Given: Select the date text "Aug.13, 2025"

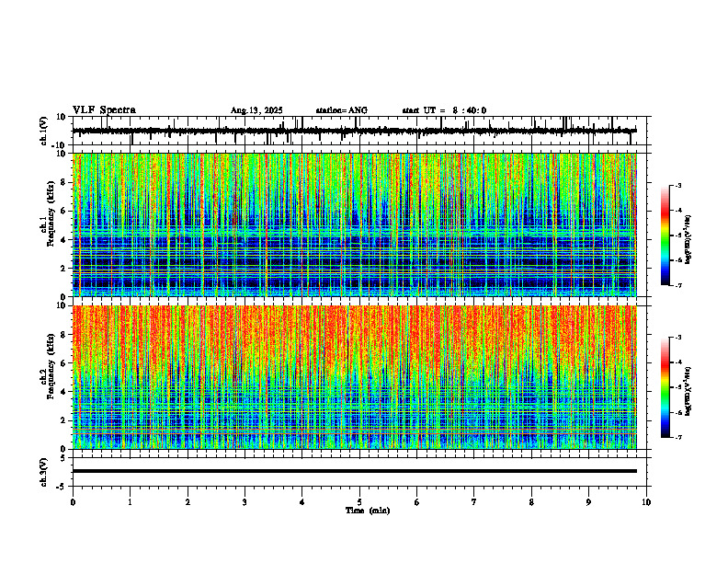Looking at the screenshot, I should (x=256, y=110).
